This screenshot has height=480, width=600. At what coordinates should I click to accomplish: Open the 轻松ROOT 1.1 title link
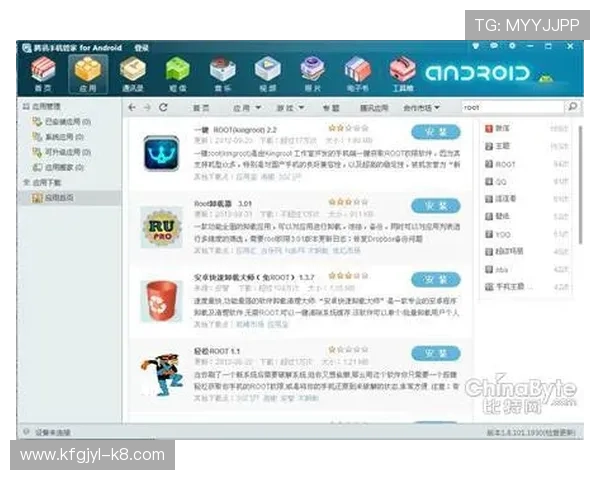[217, 351]
